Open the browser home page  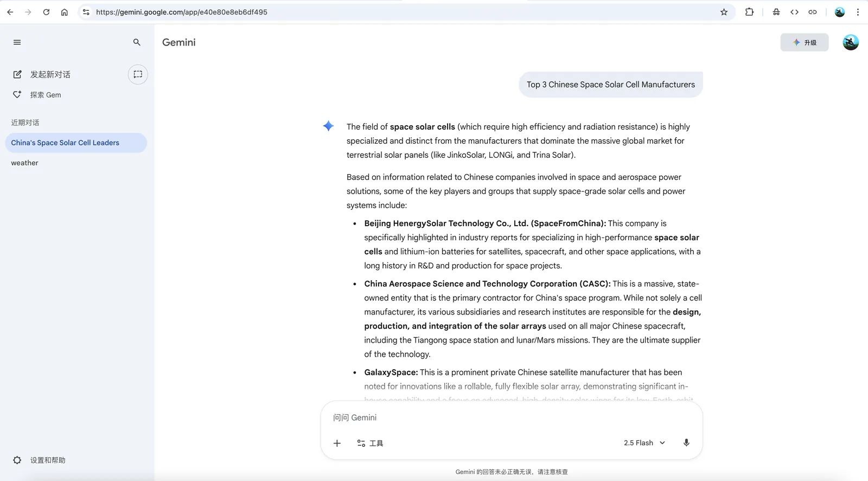[65, 12]
